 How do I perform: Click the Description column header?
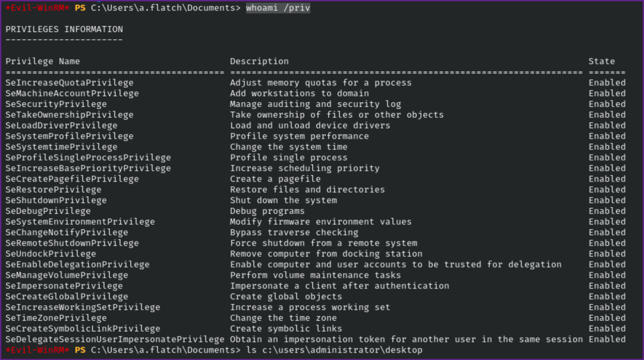(x=259, y=61)
